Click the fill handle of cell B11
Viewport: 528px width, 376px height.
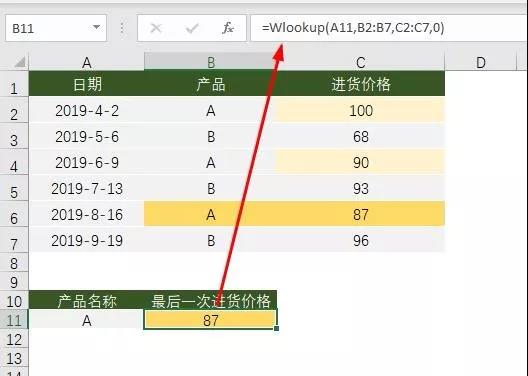(x=276, y=328)
